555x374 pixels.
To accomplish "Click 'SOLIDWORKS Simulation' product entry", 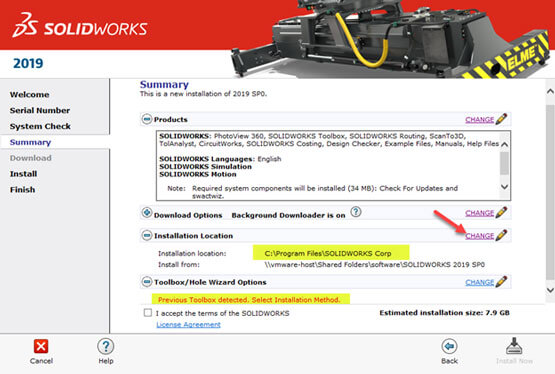I will (x=205, y=167).
